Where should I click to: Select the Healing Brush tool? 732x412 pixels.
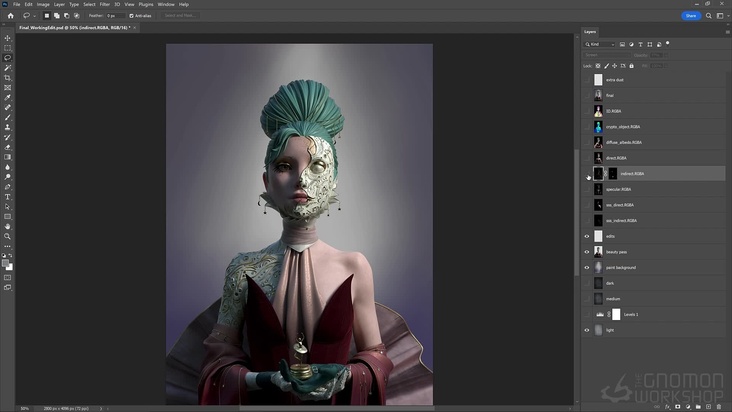[7, 107]
